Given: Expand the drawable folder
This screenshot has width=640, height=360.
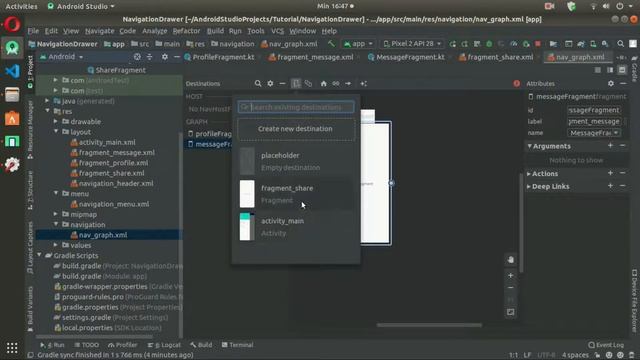Looking at the screenshot, I should point(56,121).
